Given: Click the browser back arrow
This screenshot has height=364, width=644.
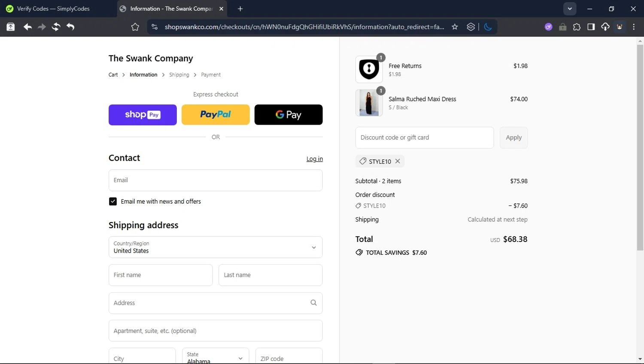Looking at the screenshot, I should (27, 27).
